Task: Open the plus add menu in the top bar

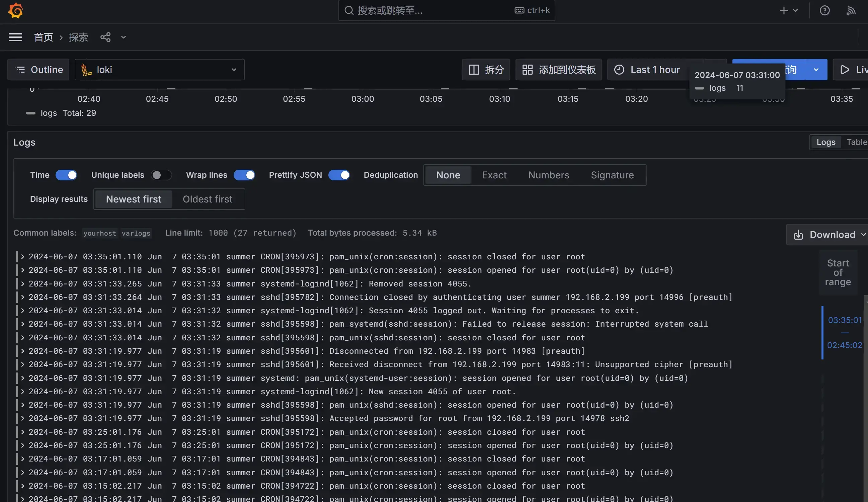Action: pos(789,10)
